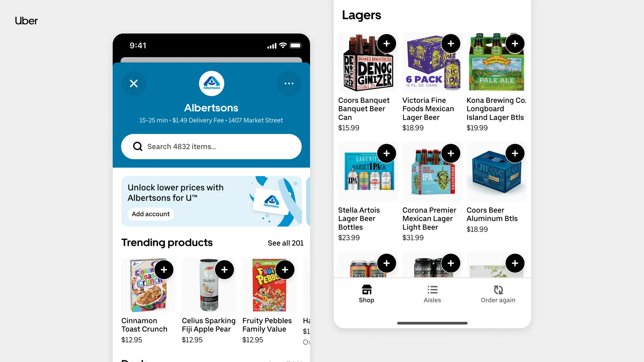644x362 pixels.
Task: Open See all 201 trending products
Action: pyautogui.click(x=286, y=243)
